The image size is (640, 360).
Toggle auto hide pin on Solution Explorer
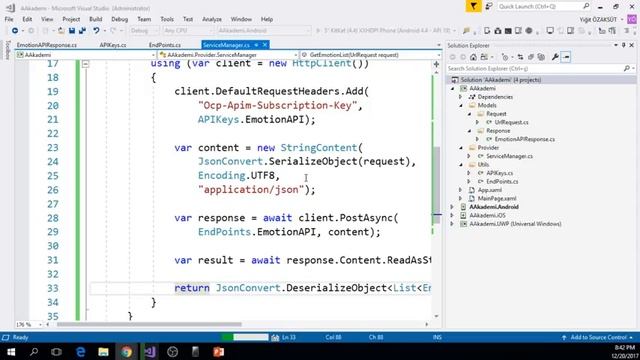click(624, 45)
